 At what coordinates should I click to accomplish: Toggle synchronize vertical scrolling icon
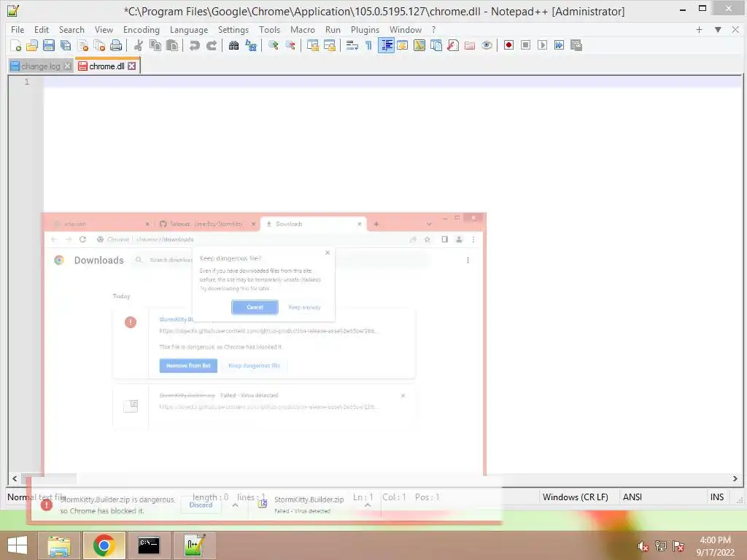point(312,45)
